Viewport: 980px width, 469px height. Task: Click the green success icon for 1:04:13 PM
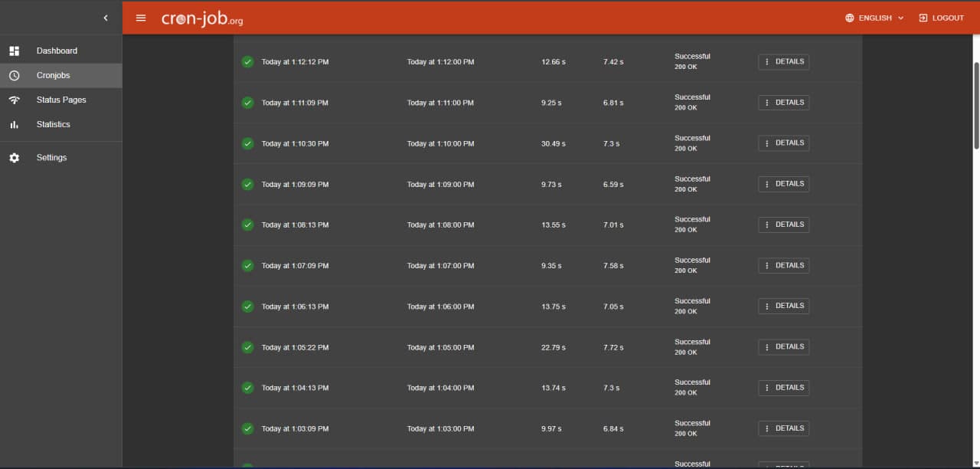pyautogui.click(x=247, y=388)
